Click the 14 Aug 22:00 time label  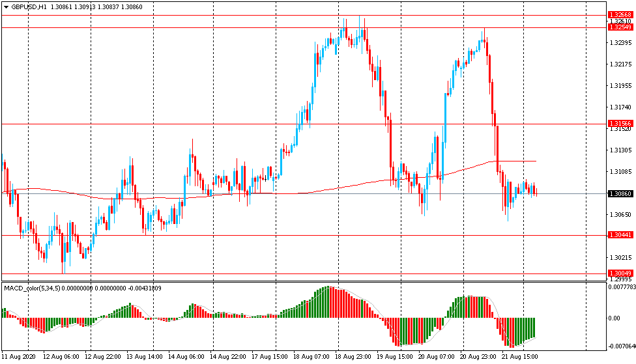[228, 357]
